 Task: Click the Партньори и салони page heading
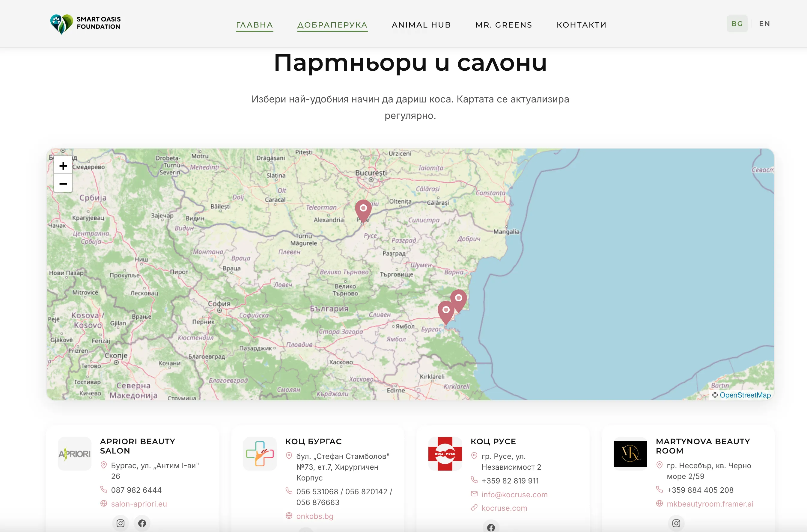[x=410, y=63]
